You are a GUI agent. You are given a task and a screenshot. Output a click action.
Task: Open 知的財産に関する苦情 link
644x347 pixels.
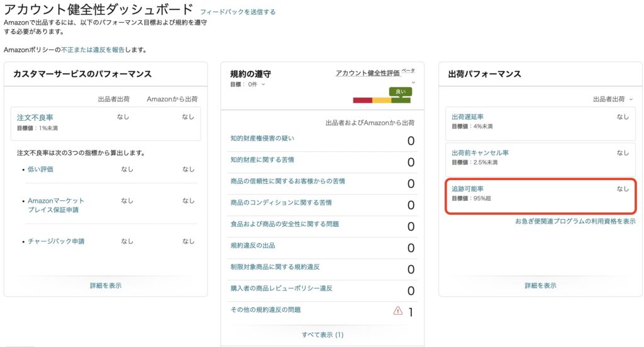click(262, 159)
